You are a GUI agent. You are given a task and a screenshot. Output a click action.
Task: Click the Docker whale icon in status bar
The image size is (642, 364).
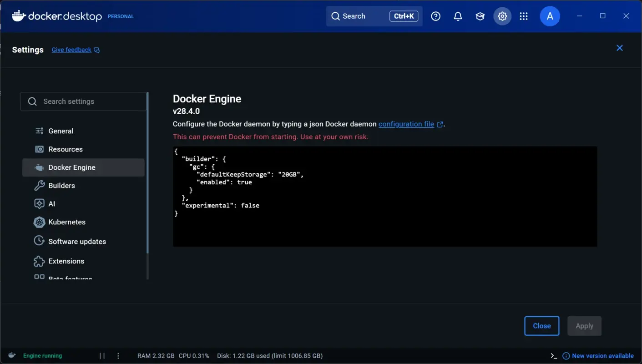(11, 355)
